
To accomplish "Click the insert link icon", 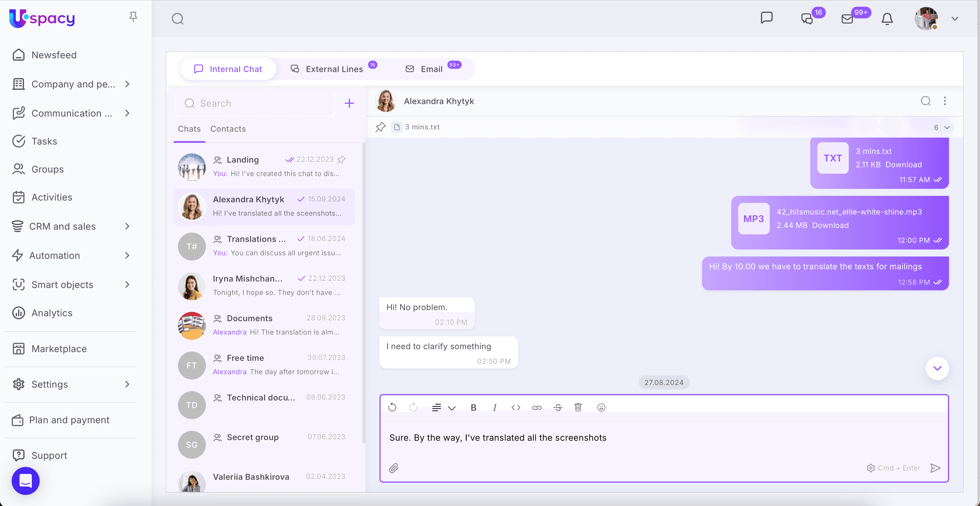I will pos(537,407).
